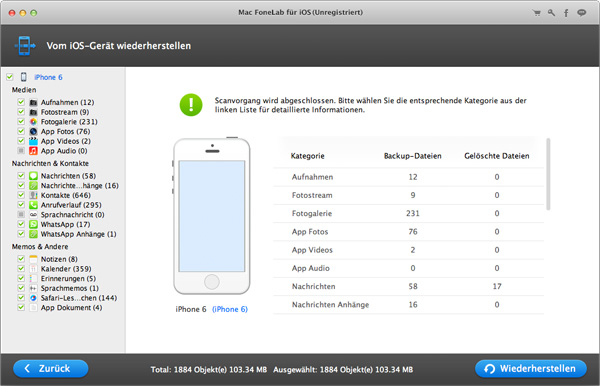Uncheck the iPhone 6 device checkbox

tap(10, 77)
